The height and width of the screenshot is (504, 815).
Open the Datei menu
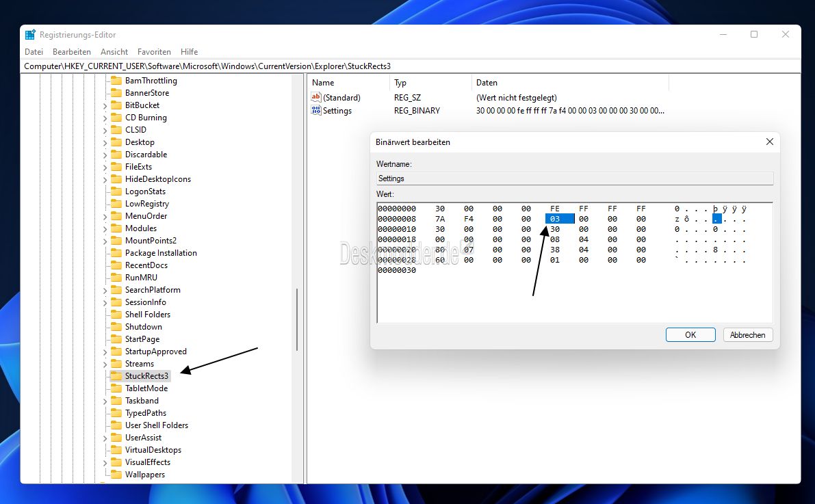coord(34,51)
